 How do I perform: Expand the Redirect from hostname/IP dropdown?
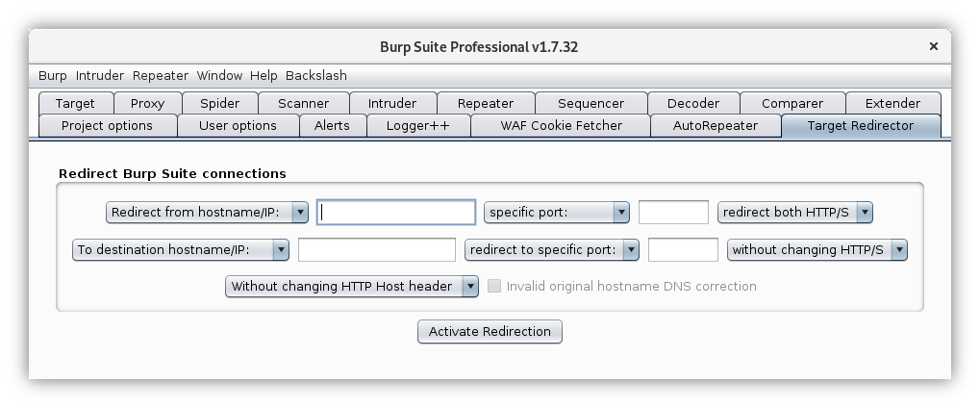click(x=207, y=212)
